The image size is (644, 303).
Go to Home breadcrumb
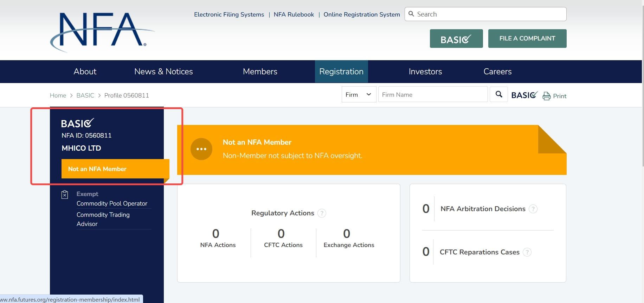pyautogui.click(x=58, y=95)
